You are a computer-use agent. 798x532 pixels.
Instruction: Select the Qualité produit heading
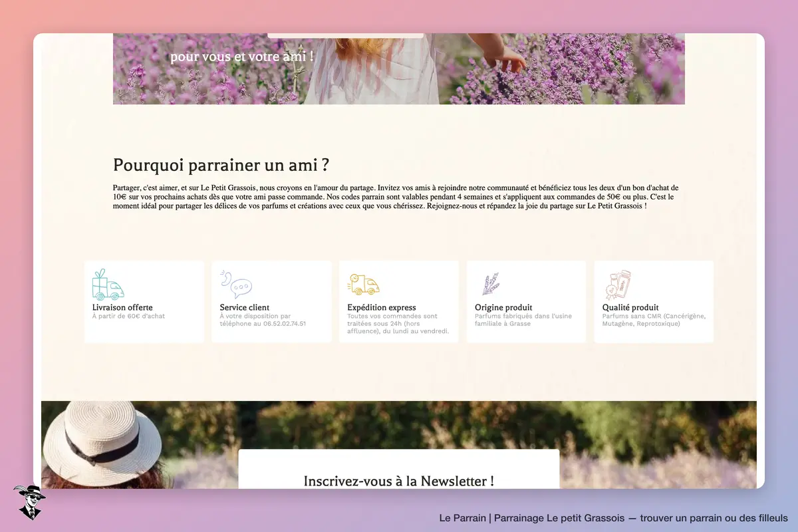[x=630, y=307]
